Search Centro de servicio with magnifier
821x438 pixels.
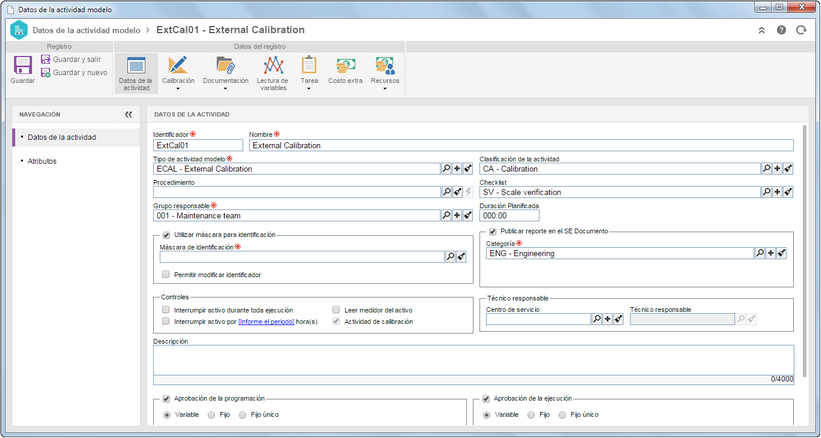coord(596,319)
